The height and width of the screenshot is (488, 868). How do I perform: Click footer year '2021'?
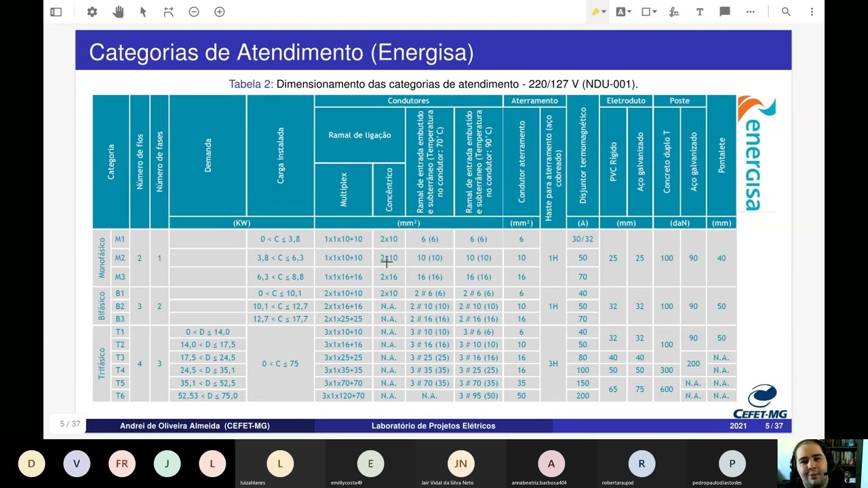tap(738, 426)
